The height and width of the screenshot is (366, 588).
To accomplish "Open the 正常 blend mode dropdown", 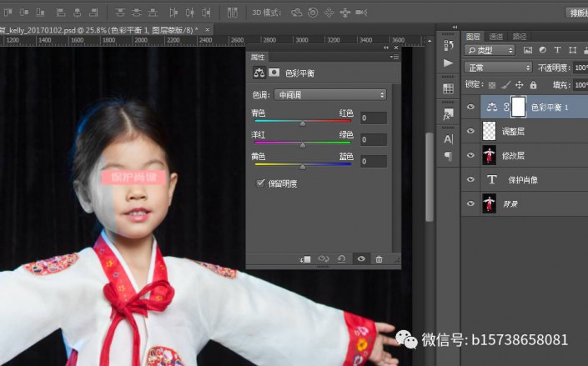I will tap(498, 68).
